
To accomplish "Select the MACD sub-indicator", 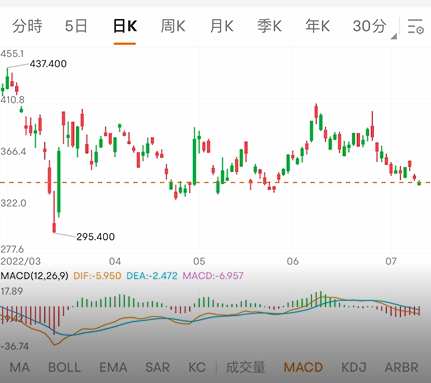I will [303, 367].
